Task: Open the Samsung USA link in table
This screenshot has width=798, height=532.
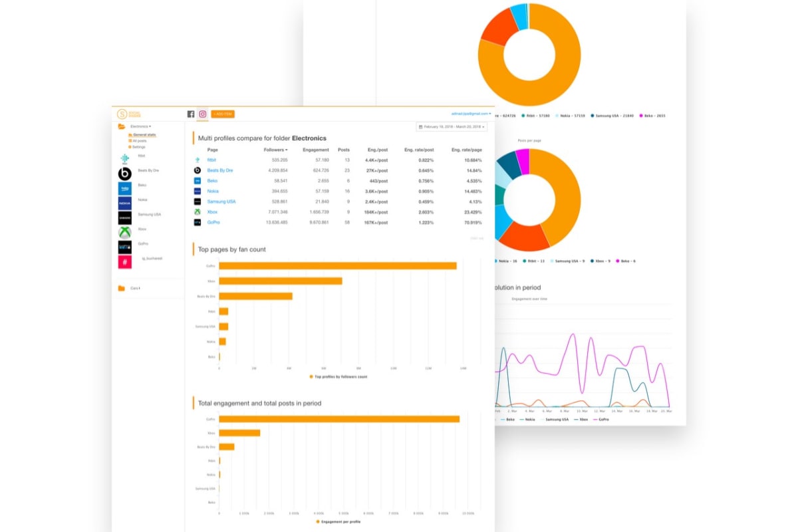Action: (221, 201)
